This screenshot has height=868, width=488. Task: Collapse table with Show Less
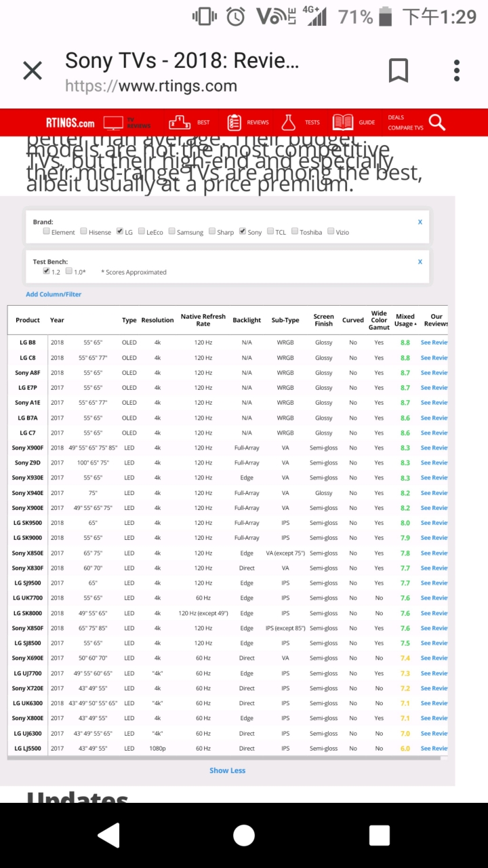[x=228, y=770]
